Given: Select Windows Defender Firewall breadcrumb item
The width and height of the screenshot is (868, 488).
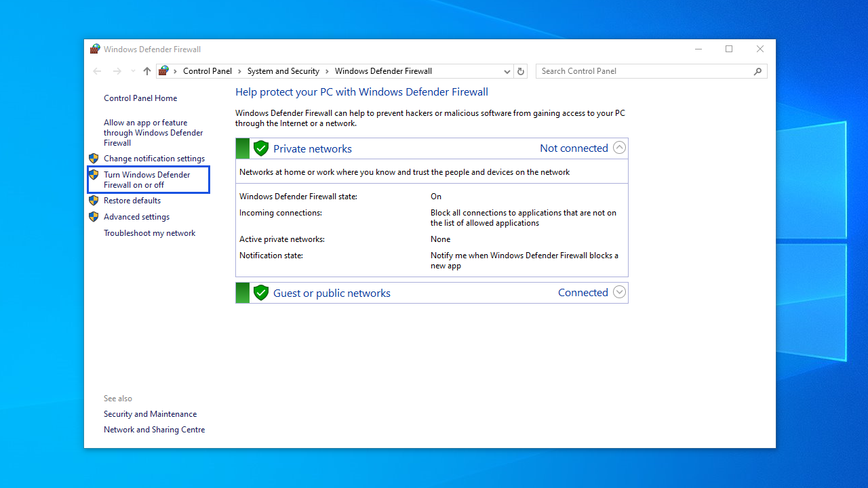Looking at the screenshot, I should pyautogui.click(x=383, y=71).
